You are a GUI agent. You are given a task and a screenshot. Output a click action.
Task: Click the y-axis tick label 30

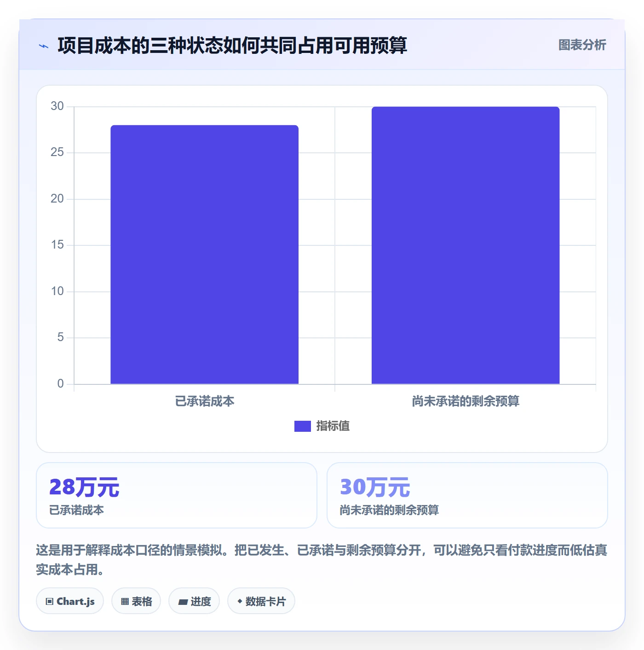[x=57, y=106]
